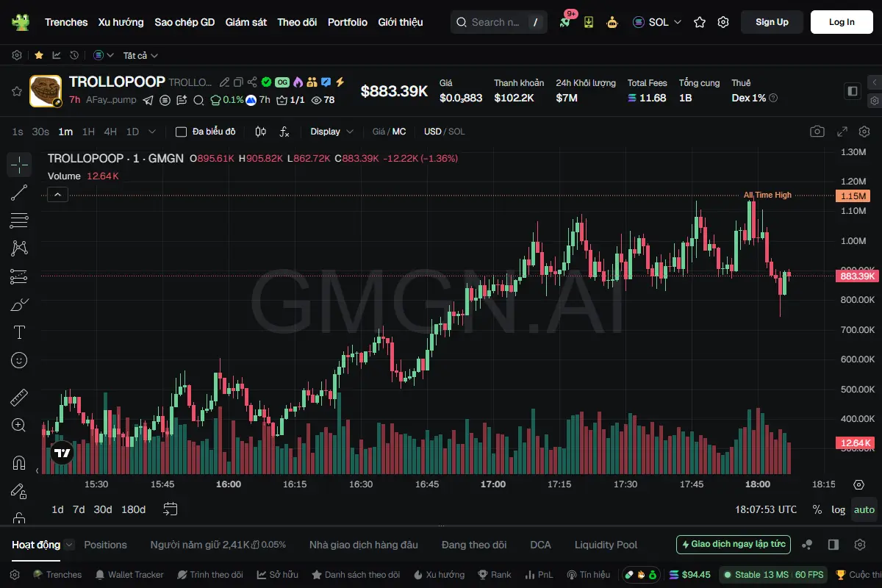
Task: Click the share icon next to TROLLOPOOP
Action: 252,82
